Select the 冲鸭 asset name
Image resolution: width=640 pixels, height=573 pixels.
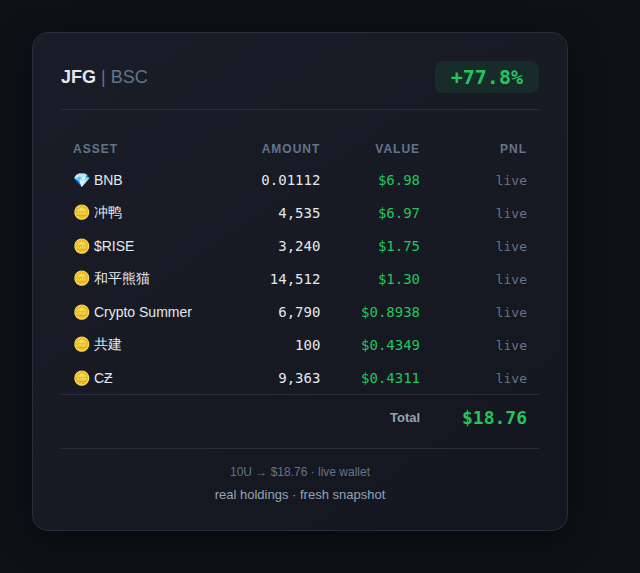click(x=108, y=213)
